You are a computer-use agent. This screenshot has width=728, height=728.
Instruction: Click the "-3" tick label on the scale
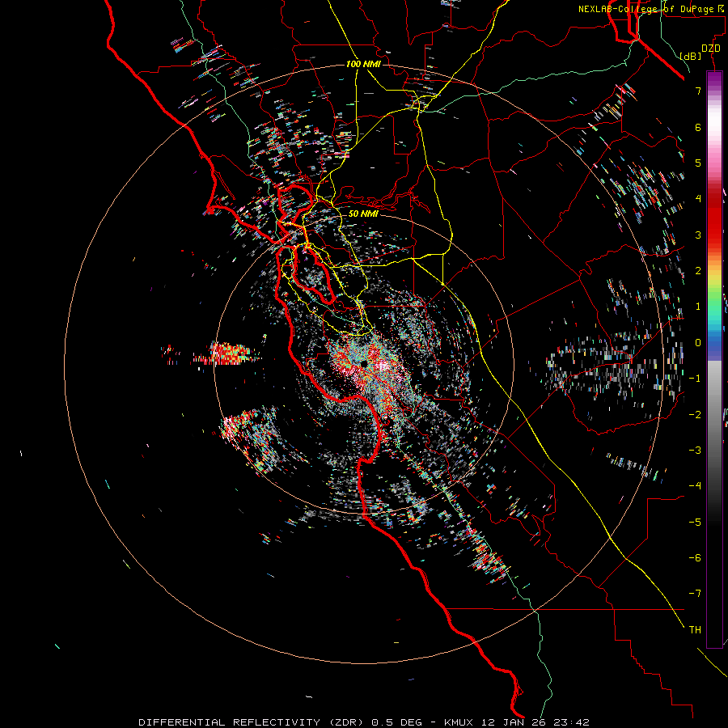pyautogui.click(x=695, y=451)
